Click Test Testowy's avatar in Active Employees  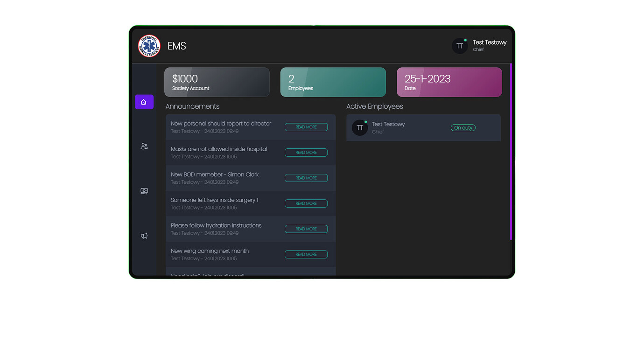coord(360,127)
